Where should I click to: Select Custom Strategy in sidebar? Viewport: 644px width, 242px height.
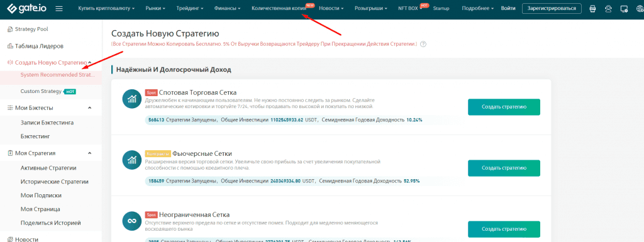pos(41,91)
